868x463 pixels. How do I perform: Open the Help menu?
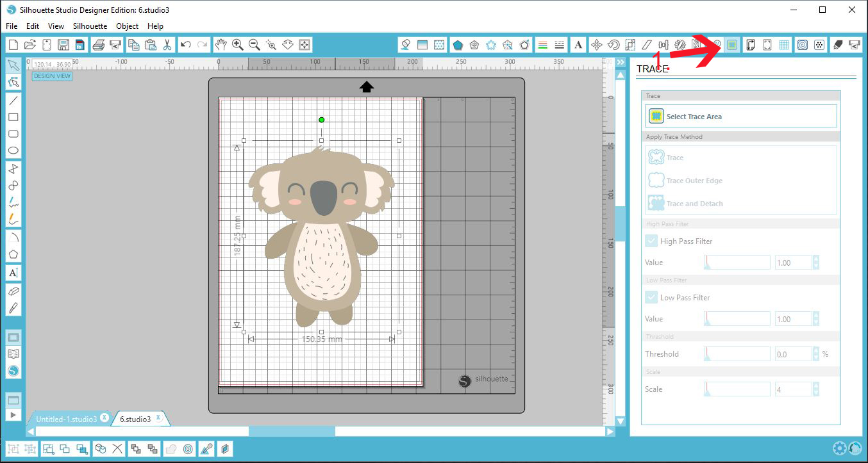click(155, 26)
